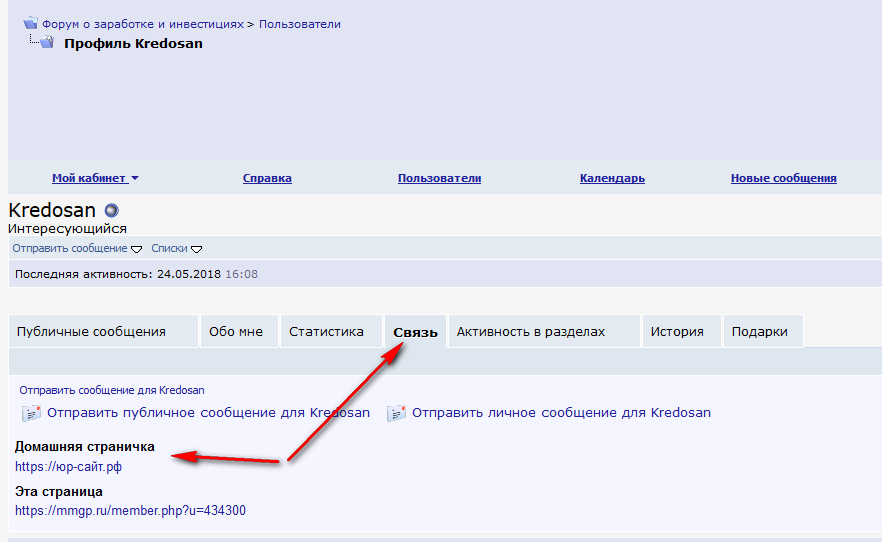
Task: Click the Эта страница label
Action: click(x=58, y=491)
